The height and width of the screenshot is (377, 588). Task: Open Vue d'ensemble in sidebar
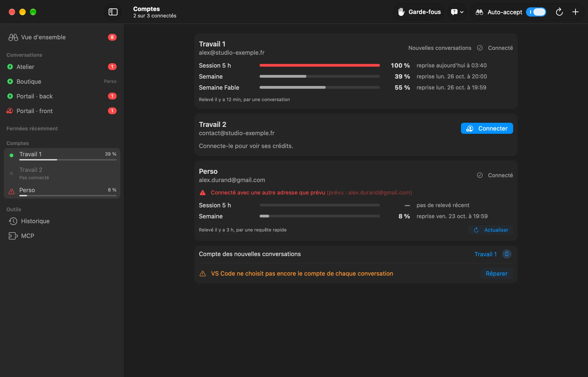[62, 37]
